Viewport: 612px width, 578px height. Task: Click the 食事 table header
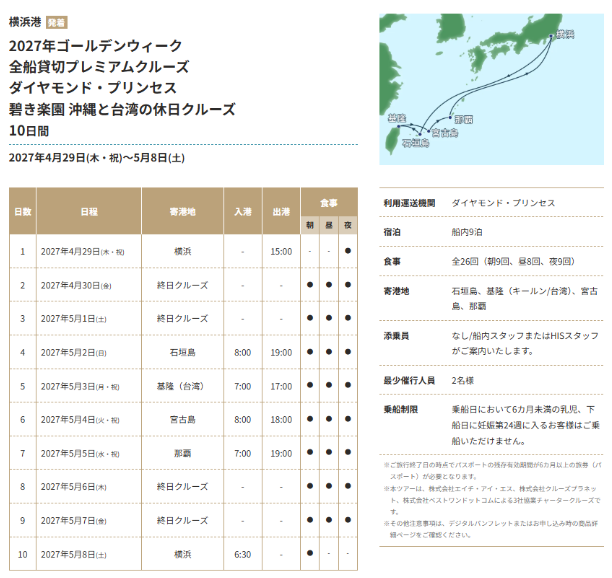329,203
